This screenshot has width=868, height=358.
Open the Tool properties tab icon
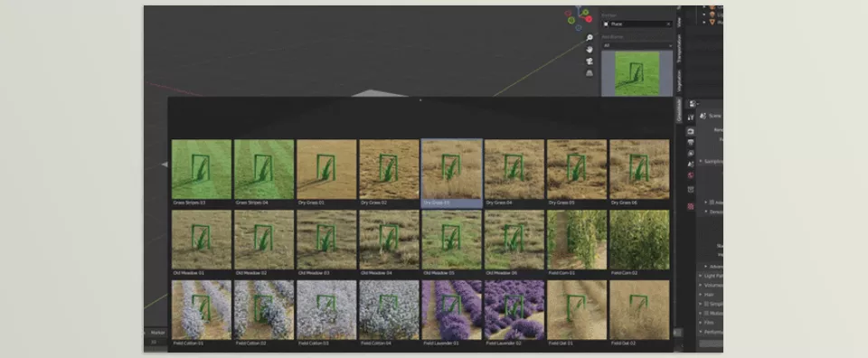690,118
